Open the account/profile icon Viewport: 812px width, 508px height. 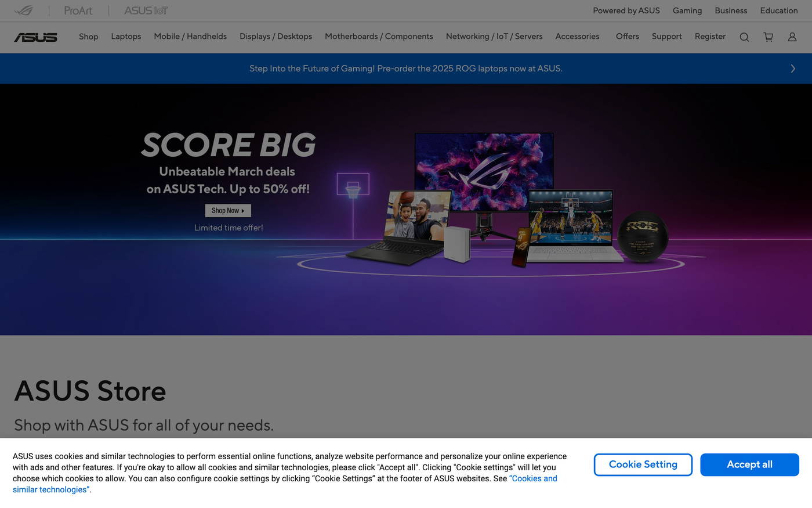click(792, 37)
